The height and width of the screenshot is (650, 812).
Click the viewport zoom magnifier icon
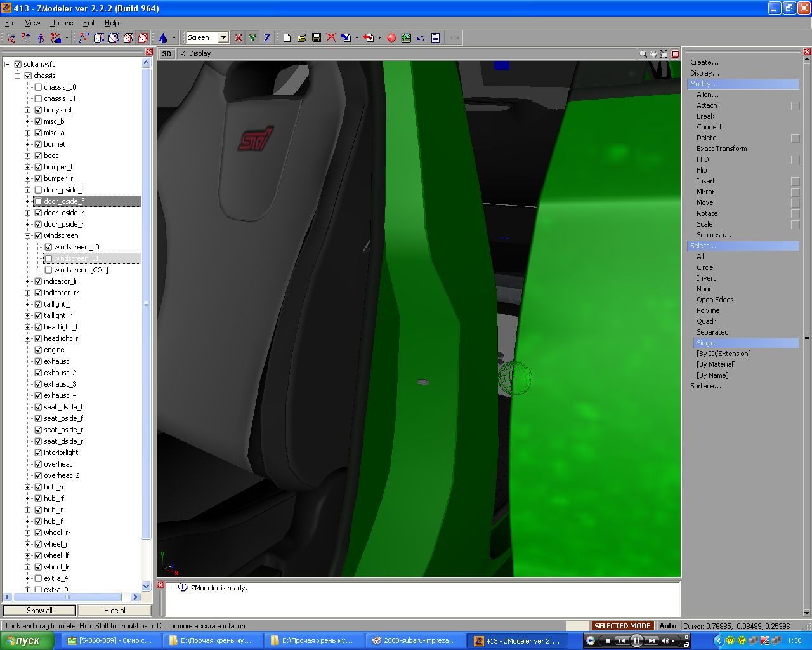coord(643,54)
